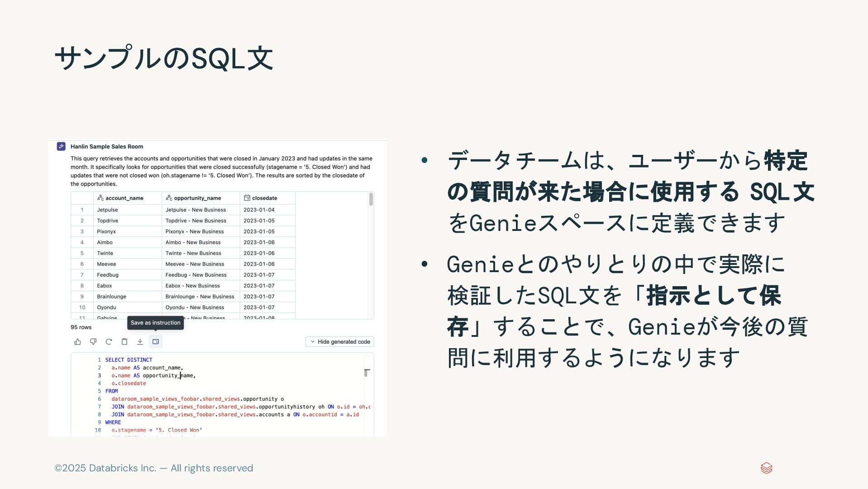Viewport: 868px width, 489px height.
Task: Click the copy to clipboard icon
Action: [x=124, y=342]
